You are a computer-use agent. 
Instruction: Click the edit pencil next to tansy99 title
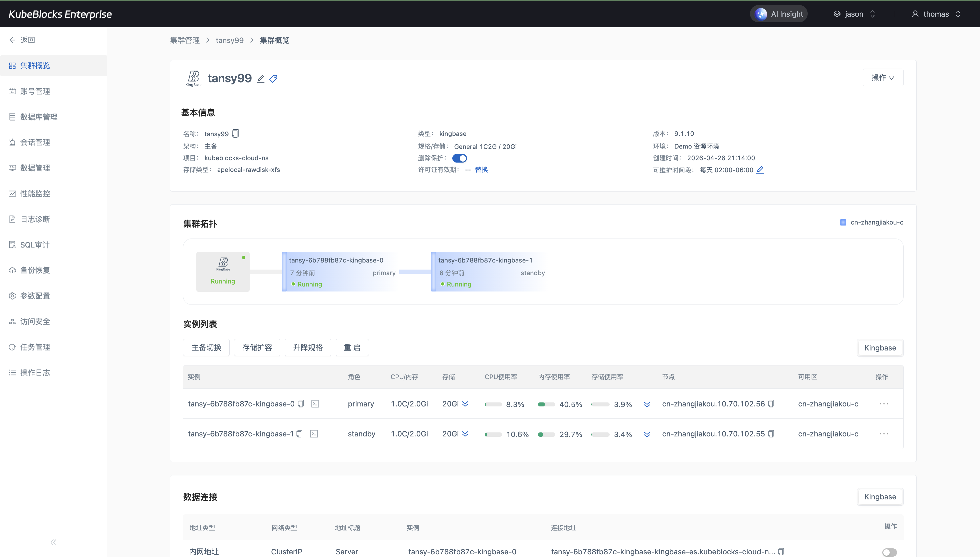tap(261, 79)
